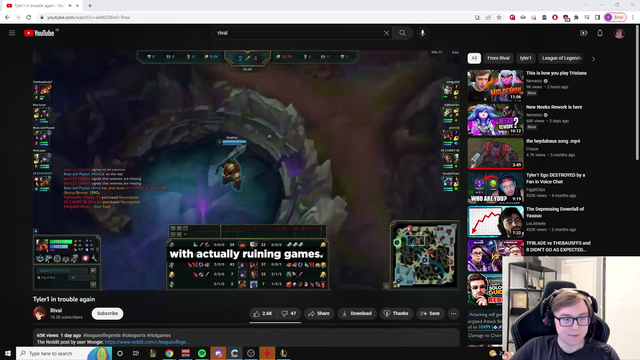This screenshot has height=360, width=640.
Task: Bookmark this page with star icon
Action: [499, 18]
